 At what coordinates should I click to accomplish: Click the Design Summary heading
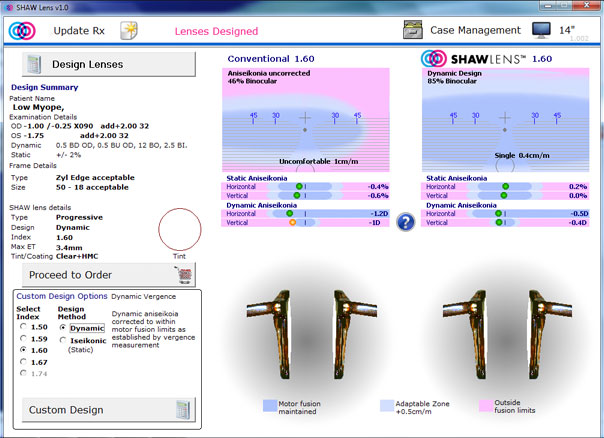click(x=45, y=87)
